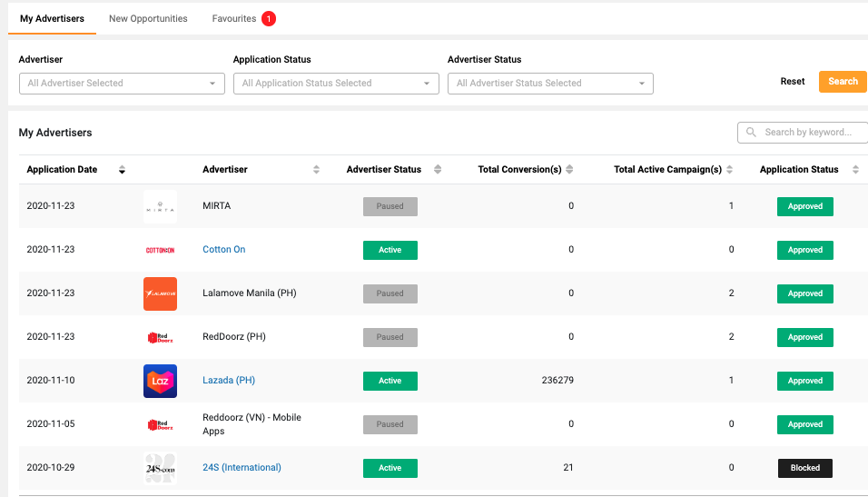The width and height of the screenshot is (868, 497).
Task: Click MIRTA's Approved application badge
Action: tap(804, 206)
